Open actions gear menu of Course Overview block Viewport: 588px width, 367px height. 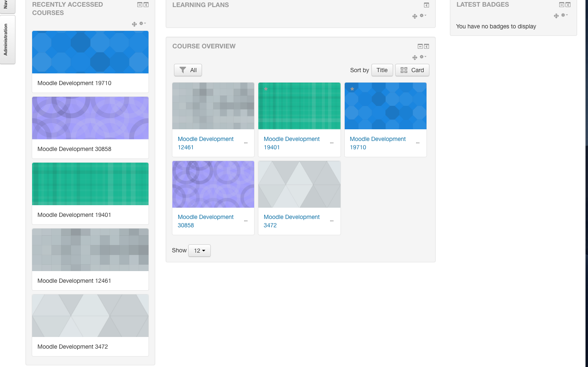(423, 57)
